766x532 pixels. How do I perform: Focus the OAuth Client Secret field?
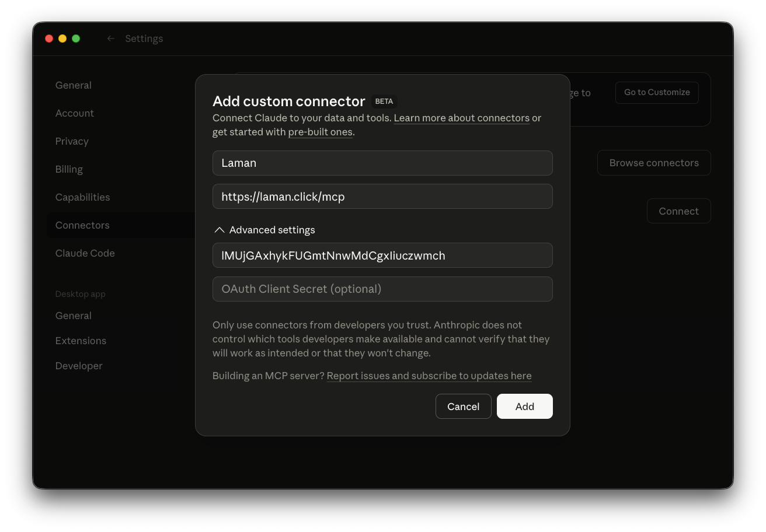click(x=382, y=289)
